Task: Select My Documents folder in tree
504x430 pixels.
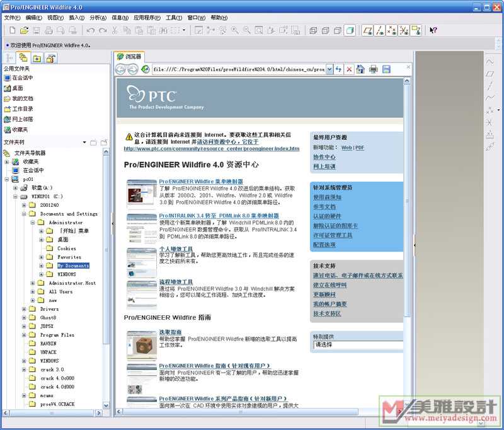Action: click(x=73, y=265)
